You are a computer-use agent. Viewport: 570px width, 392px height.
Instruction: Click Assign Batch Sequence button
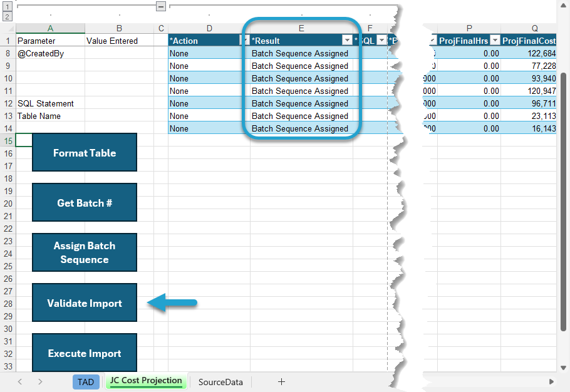coord(85,252)
